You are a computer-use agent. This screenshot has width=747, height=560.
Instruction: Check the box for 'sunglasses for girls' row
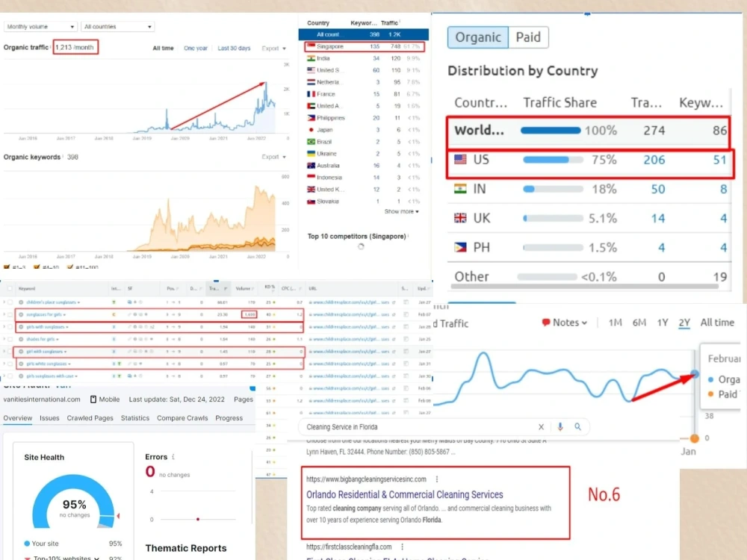10,315
